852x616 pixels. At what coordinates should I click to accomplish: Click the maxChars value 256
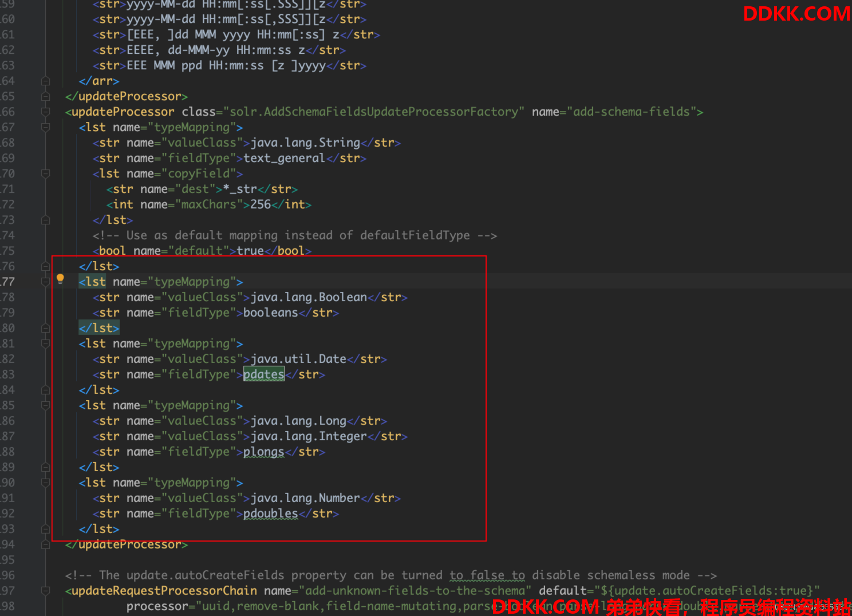(261, 204)
